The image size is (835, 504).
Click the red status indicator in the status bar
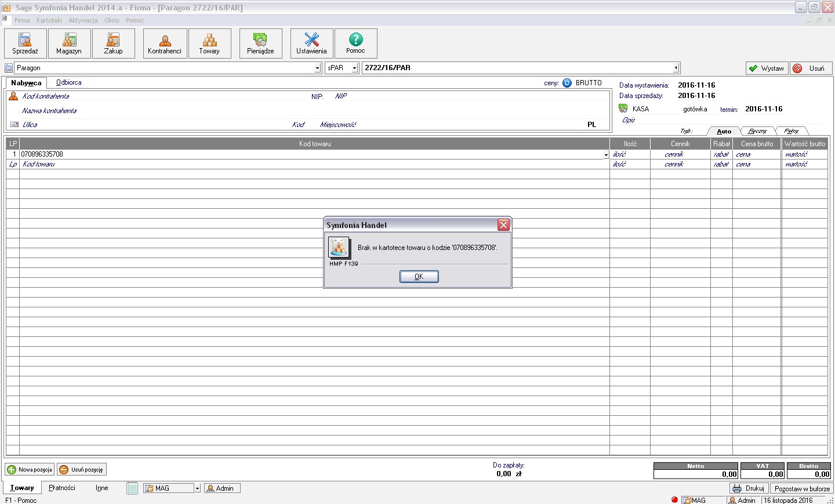[674, 499]
